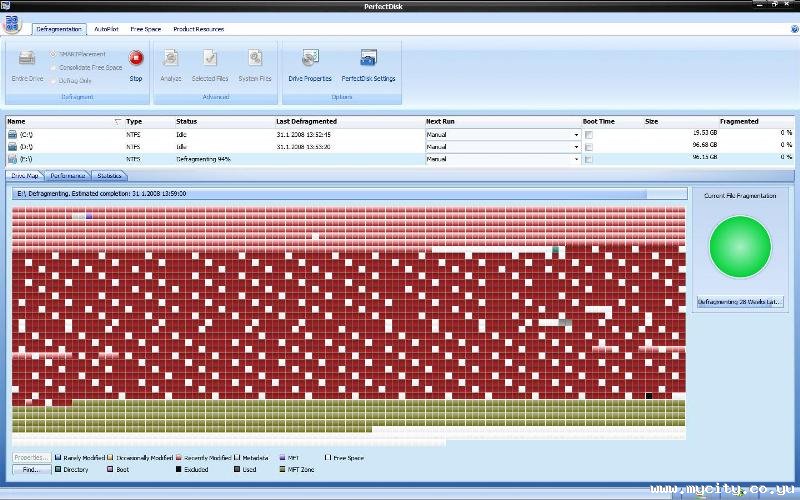800x500 pixels.
Task: Expand Next Run dropdown for drive E:
Action: [576, 159]
